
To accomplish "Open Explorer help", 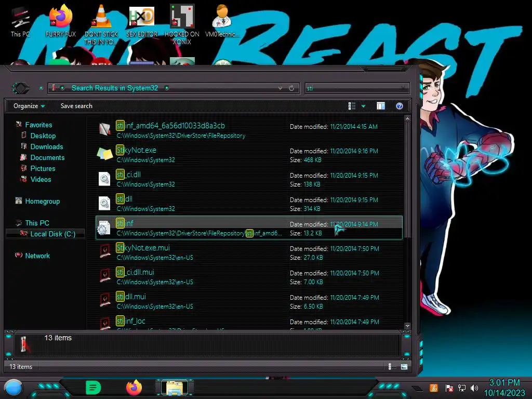I will [x=400, y=106].
